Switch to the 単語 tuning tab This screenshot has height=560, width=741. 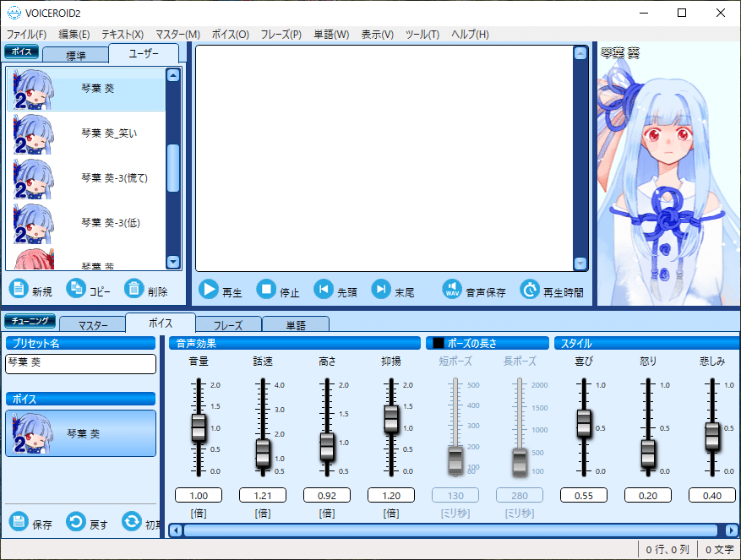[296, 324]
